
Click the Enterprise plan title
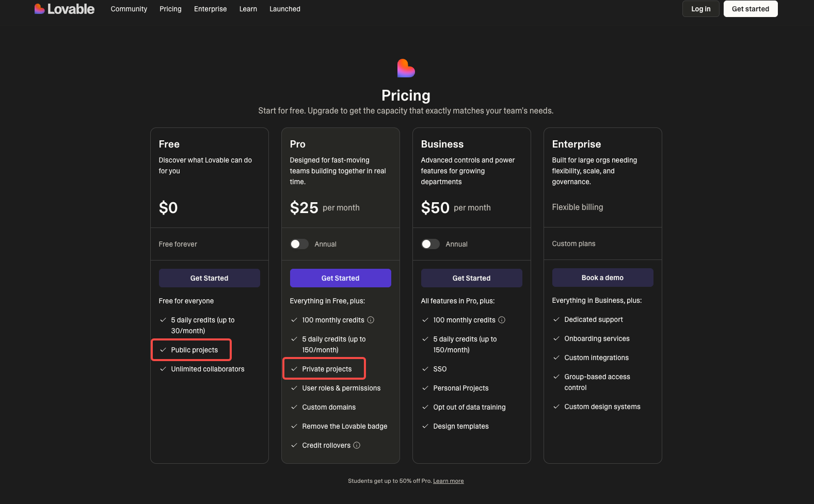[x=577, y=144]
